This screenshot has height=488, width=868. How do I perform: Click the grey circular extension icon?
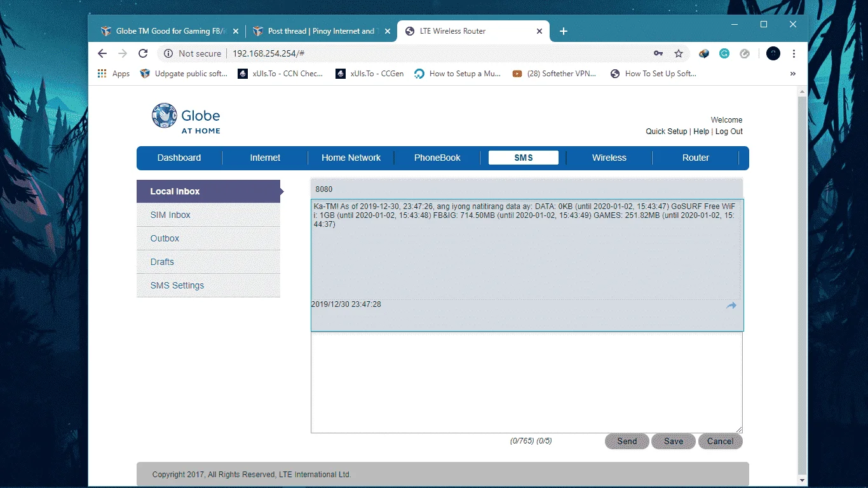(x=745, y=53)
